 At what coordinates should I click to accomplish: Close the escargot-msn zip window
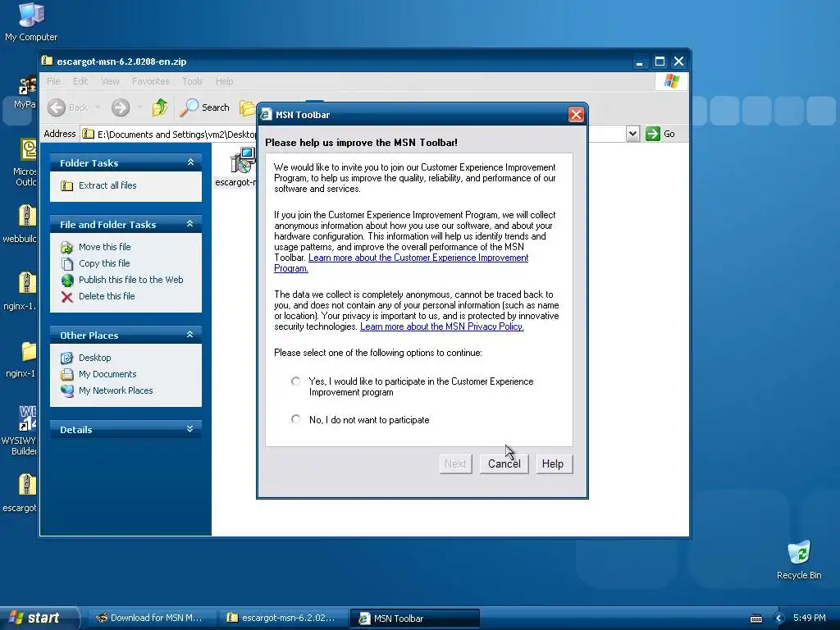(678, 62)
